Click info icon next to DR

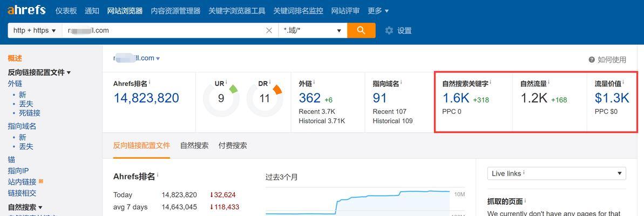pos(270,82)
